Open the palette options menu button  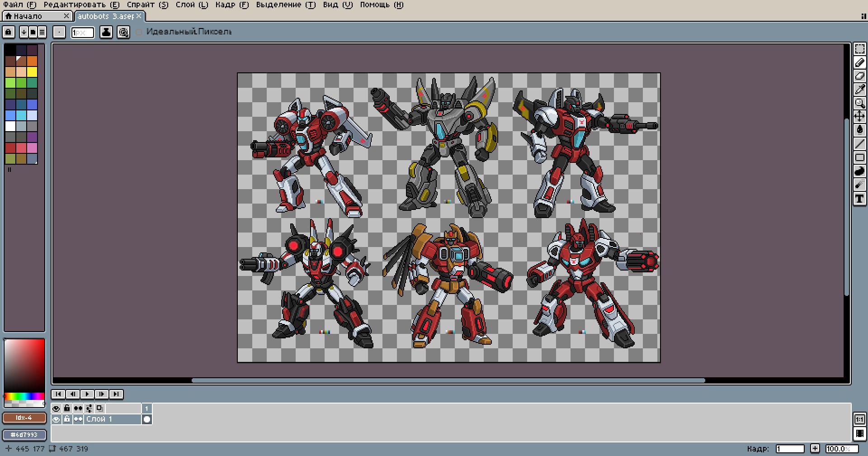point(42,32)
